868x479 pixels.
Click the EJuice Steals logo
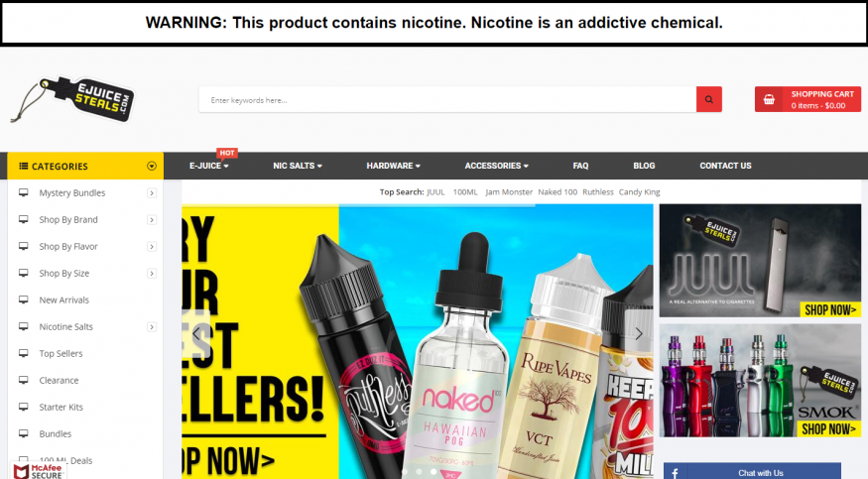pyautogui.click(x=72, y=99)
